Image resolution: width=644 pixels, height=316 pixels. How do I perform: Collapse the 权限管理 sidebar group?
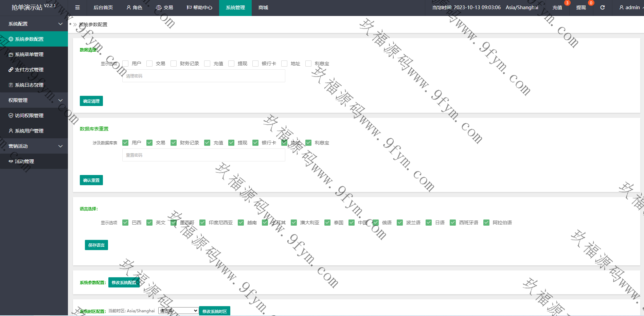[x=60, y=100]
